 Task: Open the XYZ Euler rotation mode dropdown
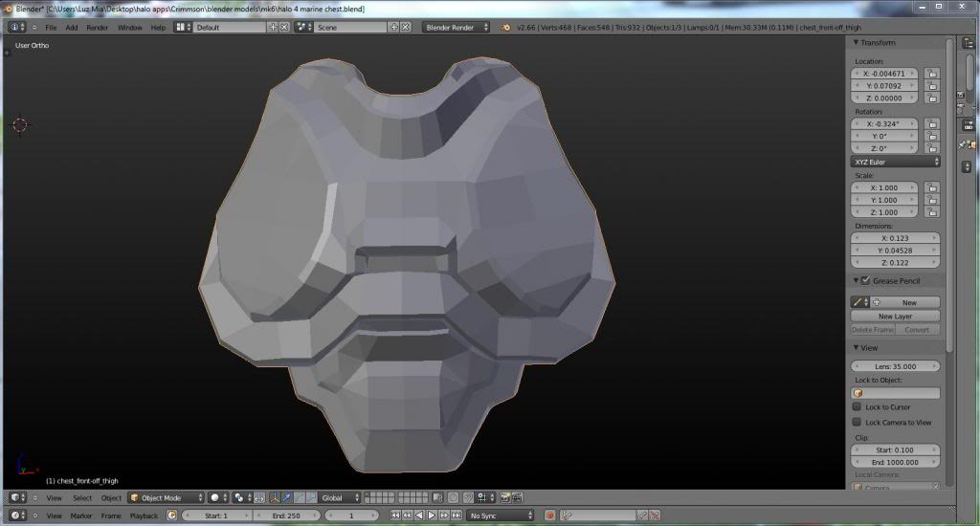(x=896, y=163)
